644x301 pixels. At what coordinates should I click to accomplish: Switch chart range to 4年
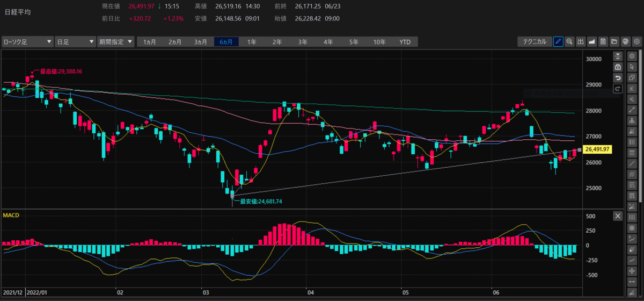click(x=328, y=41)
